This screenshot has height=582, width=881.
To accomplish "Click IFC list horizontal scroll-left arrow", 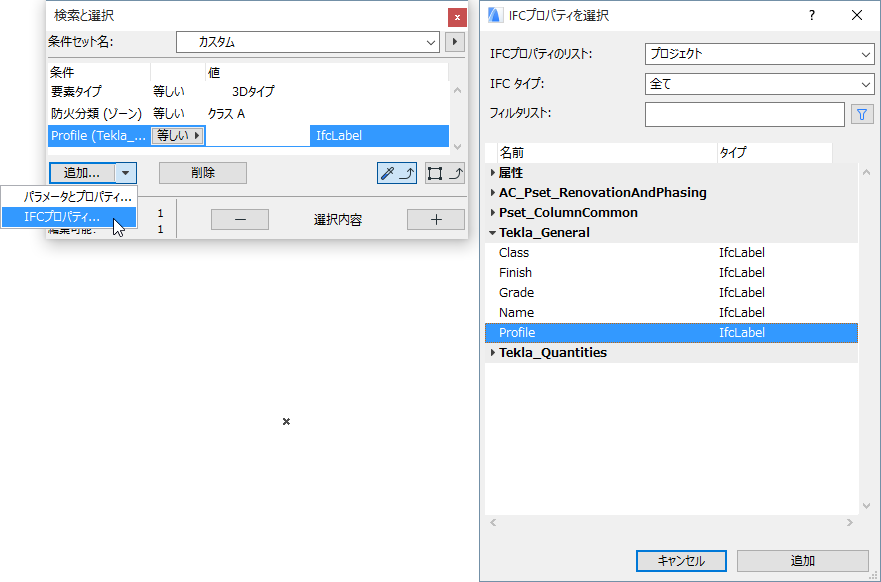I will tap(493, 522).
